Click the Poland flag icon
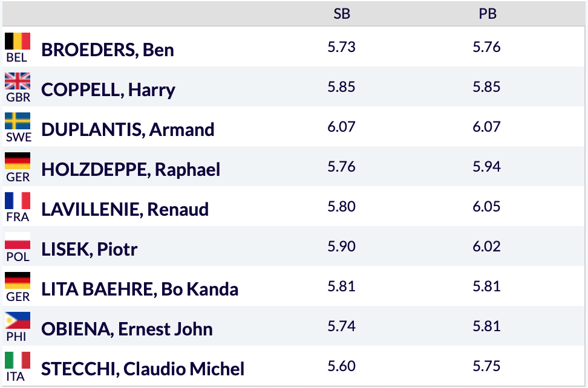The image size is (588, 388). pos(18,241)
